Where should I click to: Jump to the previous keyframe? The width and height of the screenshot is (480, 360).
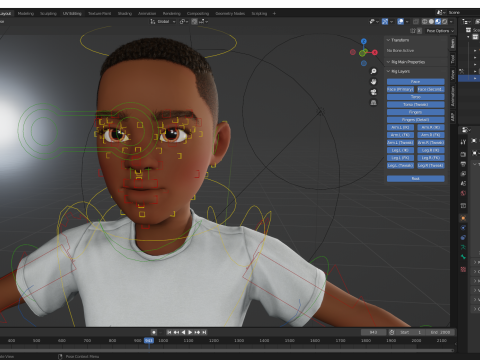tap(176, 332)
